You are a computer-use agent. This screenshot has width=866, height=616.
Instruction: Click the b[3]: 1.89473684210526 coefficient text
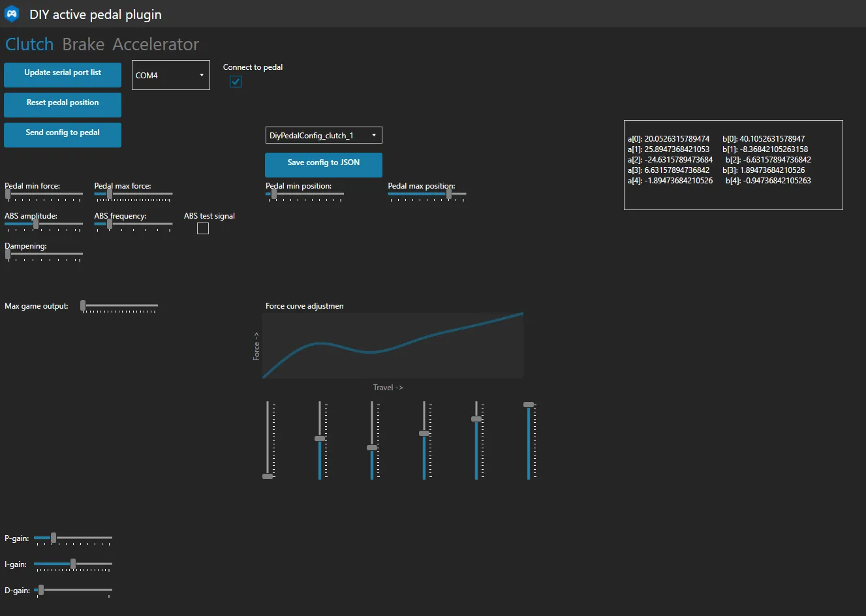pos(764,170)
